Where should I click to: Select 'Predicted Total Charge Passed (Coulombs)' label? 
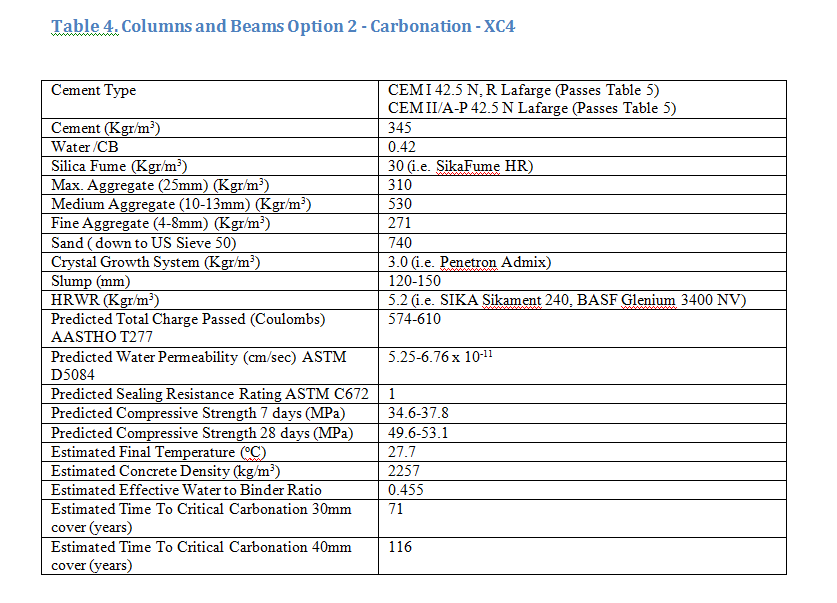(x=188, y=328)
